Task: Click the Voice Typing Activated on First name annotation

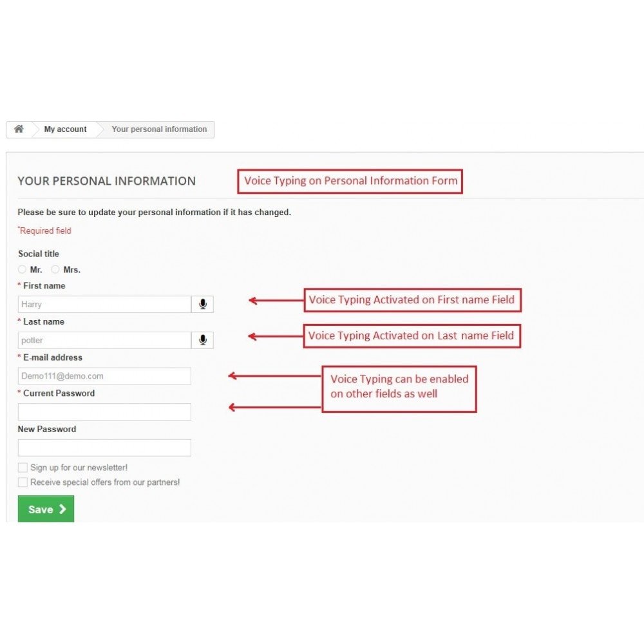Action: click(x=412, y=300)
